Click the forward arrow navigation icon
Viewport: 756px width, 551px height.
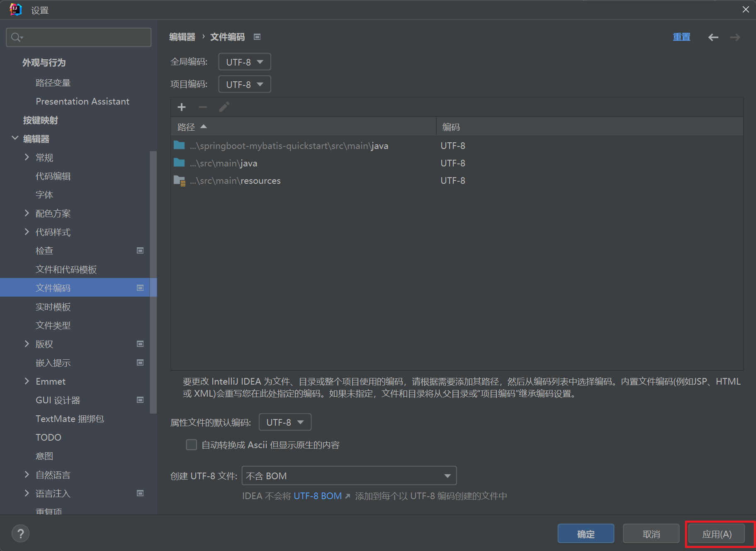(x=735, y=37)
